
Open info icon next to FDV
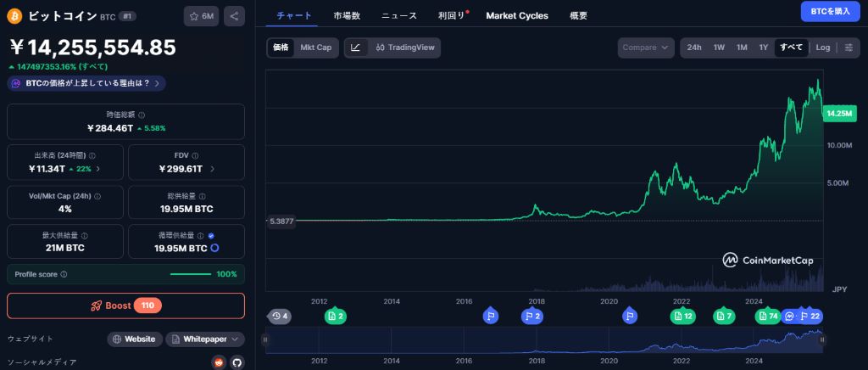pos(196,156)
